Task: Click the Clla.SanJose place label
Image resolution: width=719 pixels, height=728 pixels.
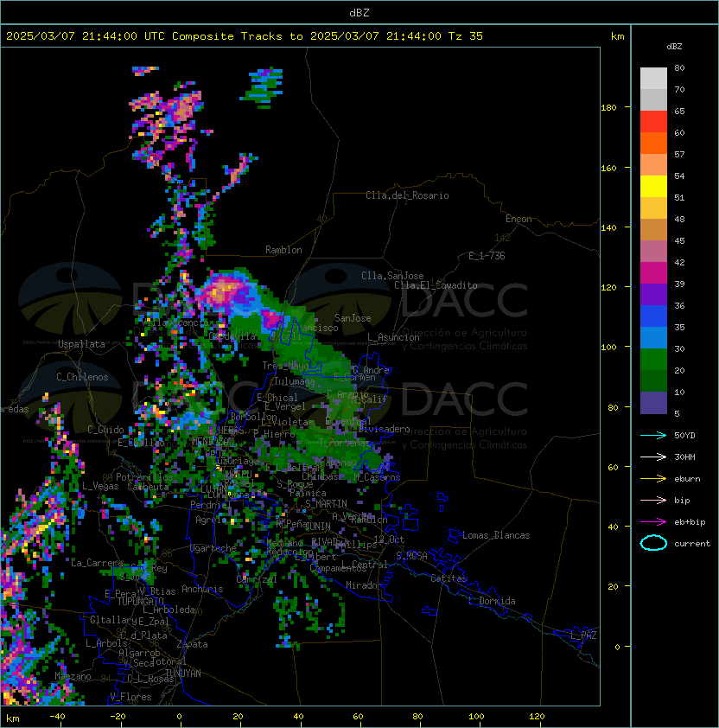Action: (392, 276)
